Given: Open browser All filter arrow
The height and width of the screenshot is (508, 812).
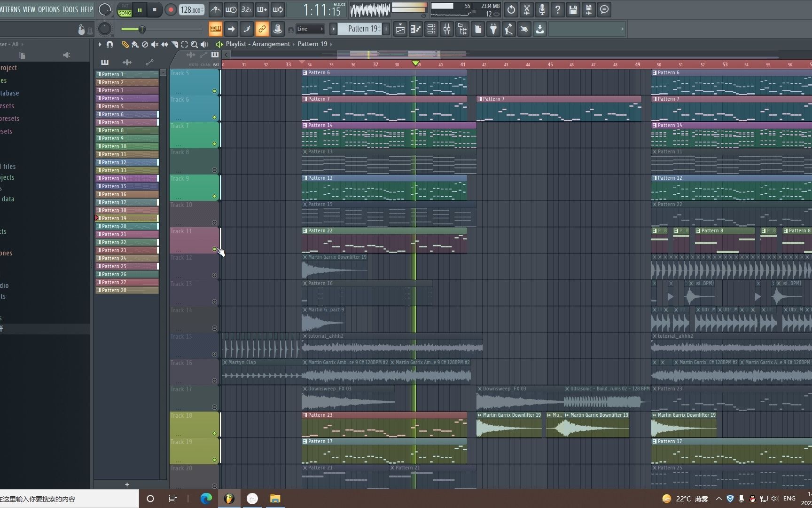Looking at the screenshot, I should (x=22, y=44).
